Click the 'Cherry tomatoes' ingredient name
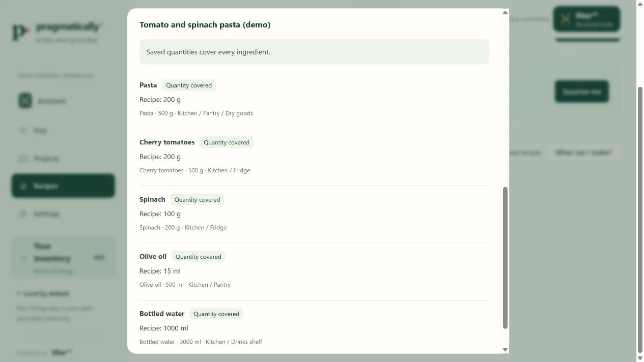Screen dimensions: 644x362 [167, 142]
